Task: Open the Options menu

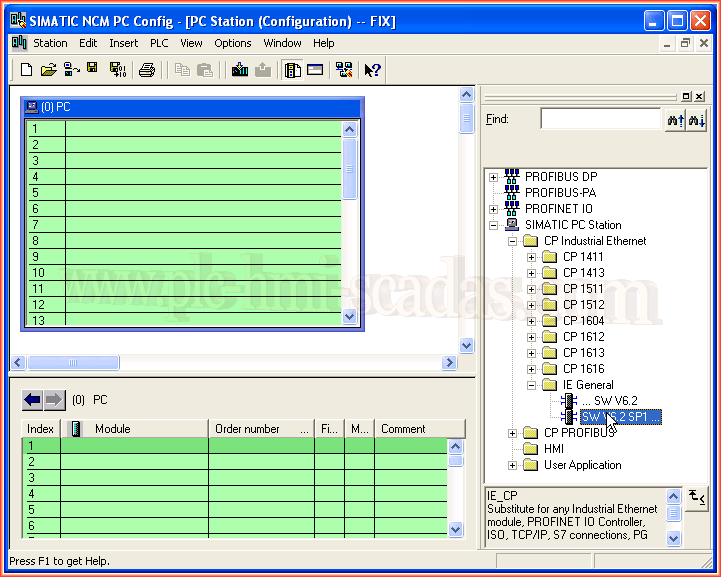Action: coord(232,43)
